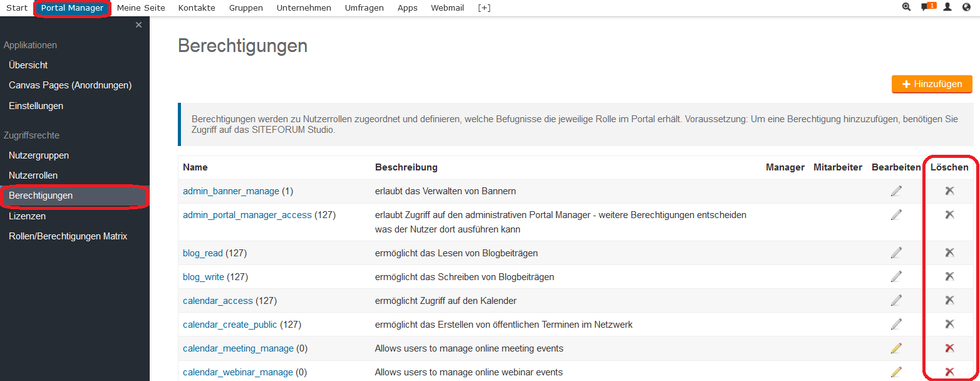Delete the calendar_access permission

949,300
